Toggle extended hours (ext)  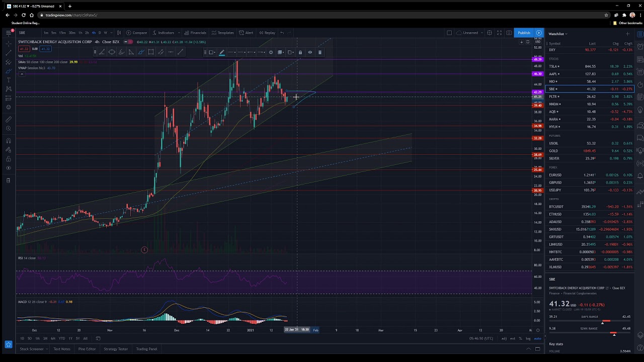512,338
